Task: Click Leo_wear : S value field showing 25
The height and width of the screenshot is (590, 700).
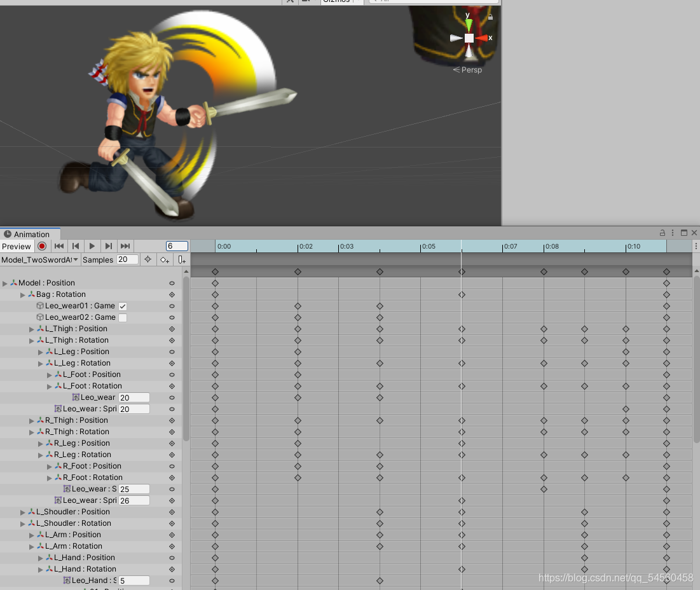Action: pyautogui.click(x=134, y=489)
